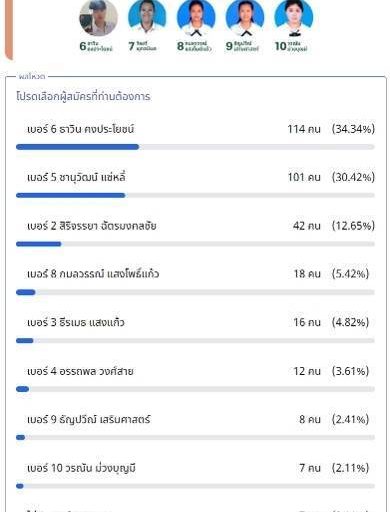Screen dimensions: 390x512
Task: Click the 30.42% progress bar for เบอร์ 5
Action: point(195,195)
